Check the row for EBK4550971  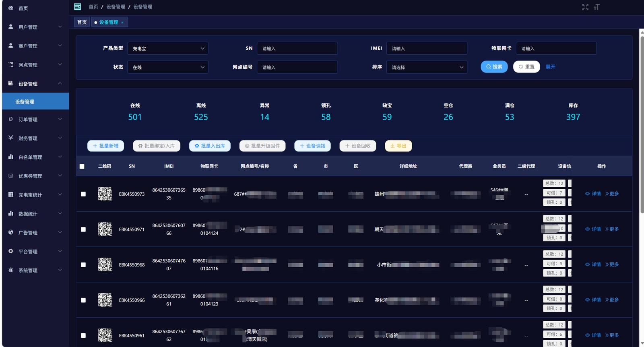tap(83, 229)
